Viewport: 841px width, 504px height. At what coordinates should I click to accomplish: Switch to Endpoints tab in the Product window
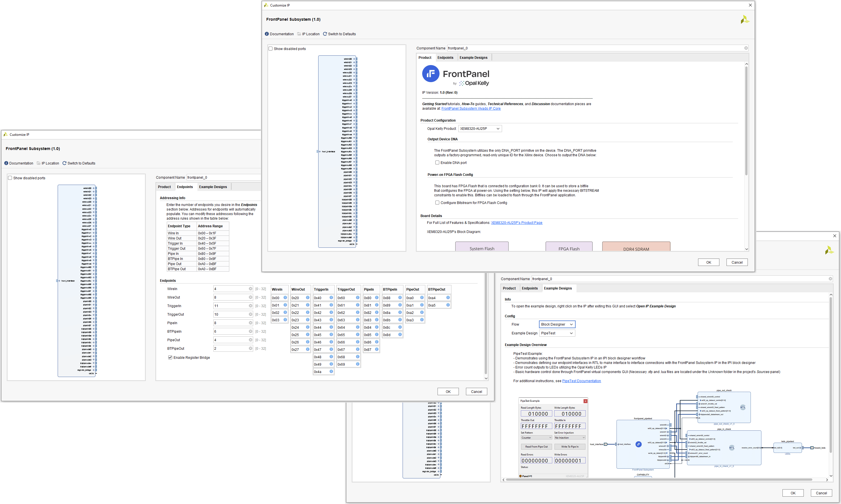click(x=445, y=58)
